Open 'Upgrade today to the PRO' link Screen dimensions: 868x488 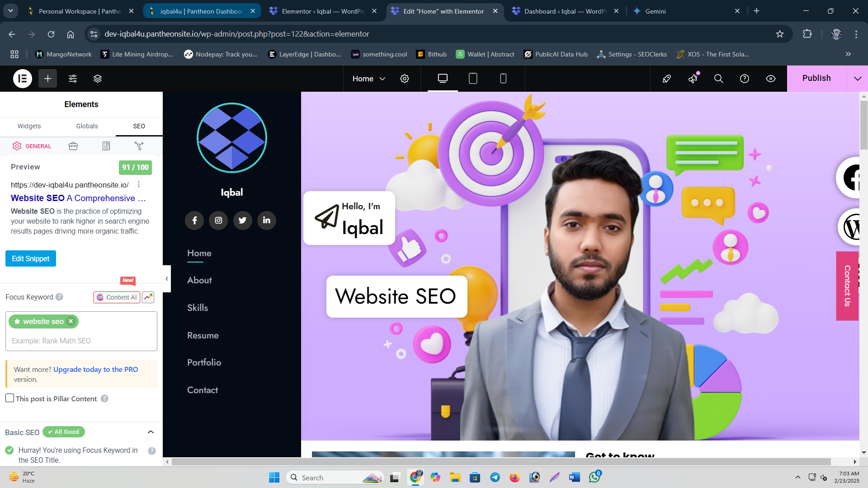95,369
